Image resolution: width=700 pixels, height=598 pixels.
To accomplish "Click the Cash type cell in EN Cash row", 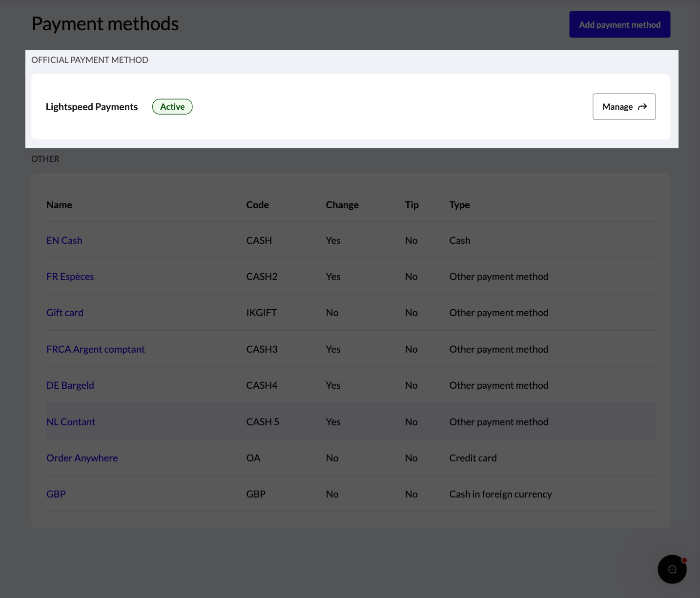I will point(460,240).
